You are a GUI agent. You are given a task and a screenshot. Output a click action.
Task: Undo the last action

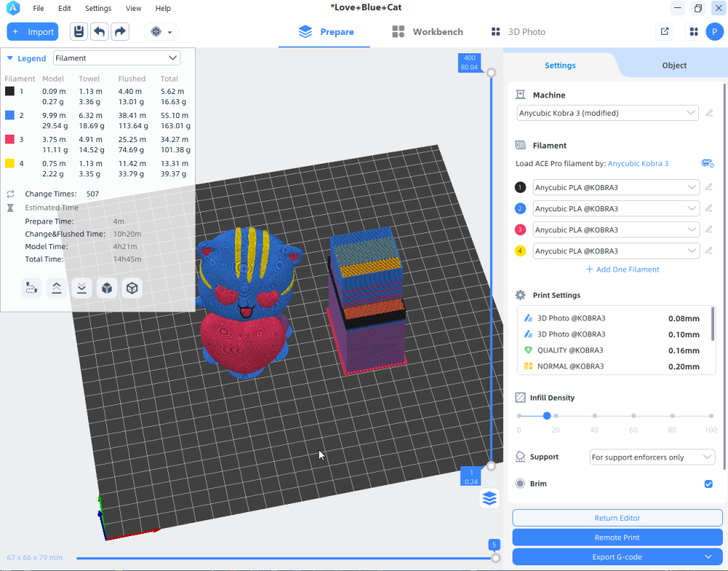coord(99,31)
